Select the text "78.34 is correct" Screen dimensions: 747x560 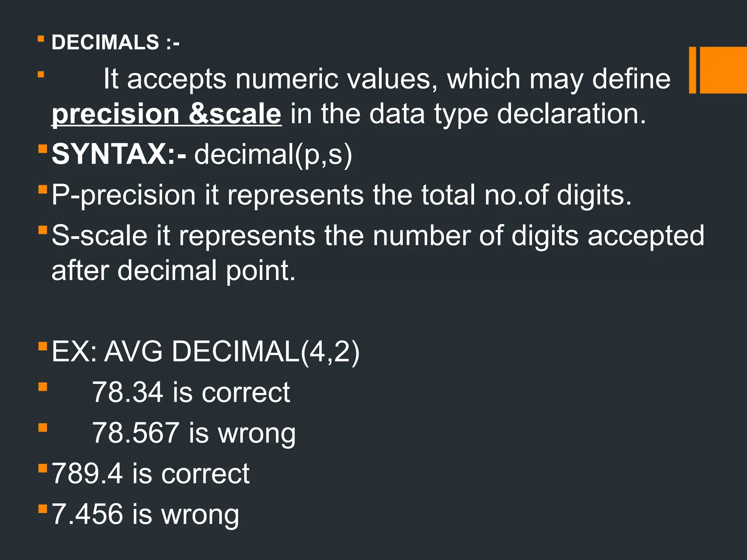point(191,392)
